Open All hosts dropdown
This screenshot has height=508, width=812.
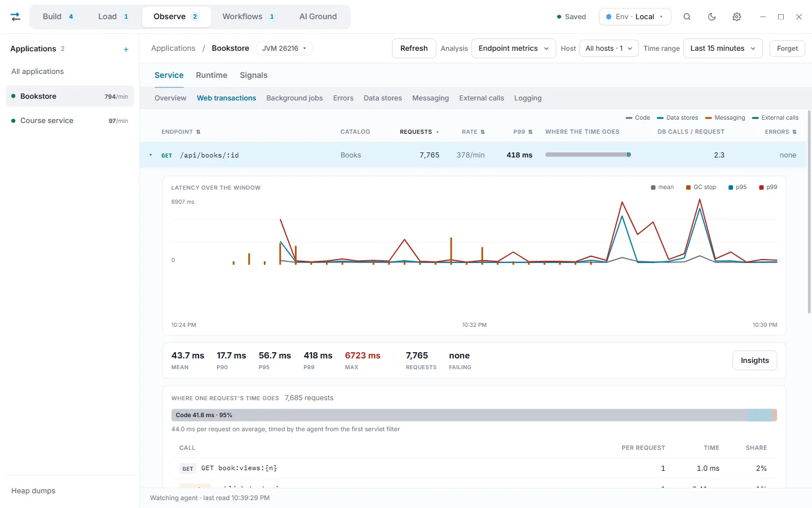tap(609, 49)
